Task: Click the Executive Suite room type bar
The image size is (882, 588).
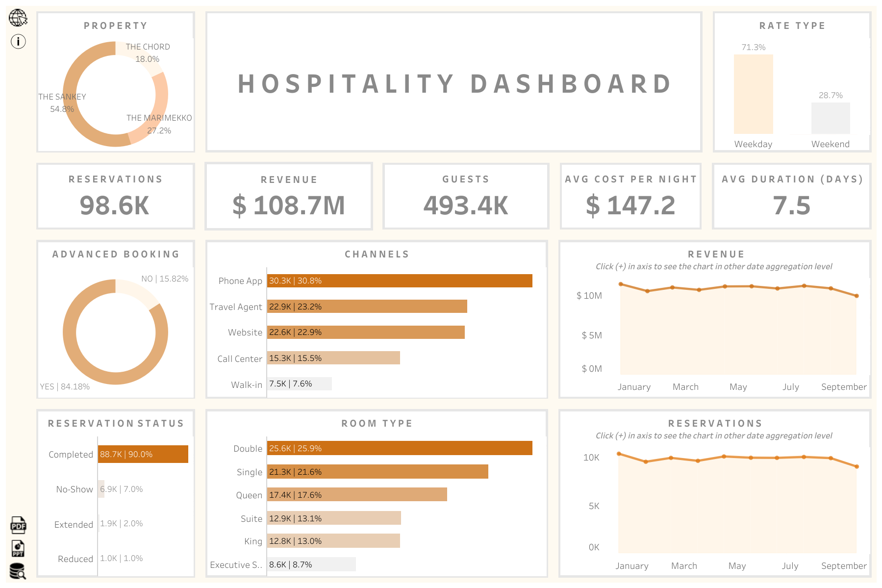Action: point(311,564)
